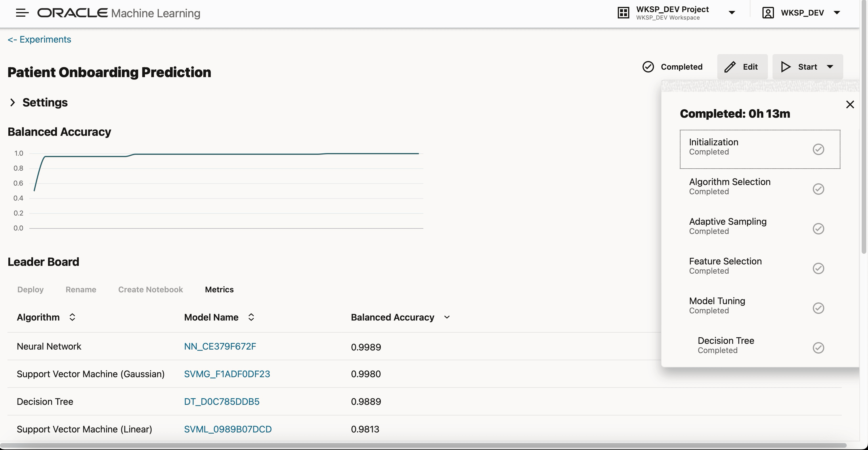This screenshot has width=868, height=450.
Task: Open the WKSP_DEV user menu arrow
Action: [x=837, y=13]
